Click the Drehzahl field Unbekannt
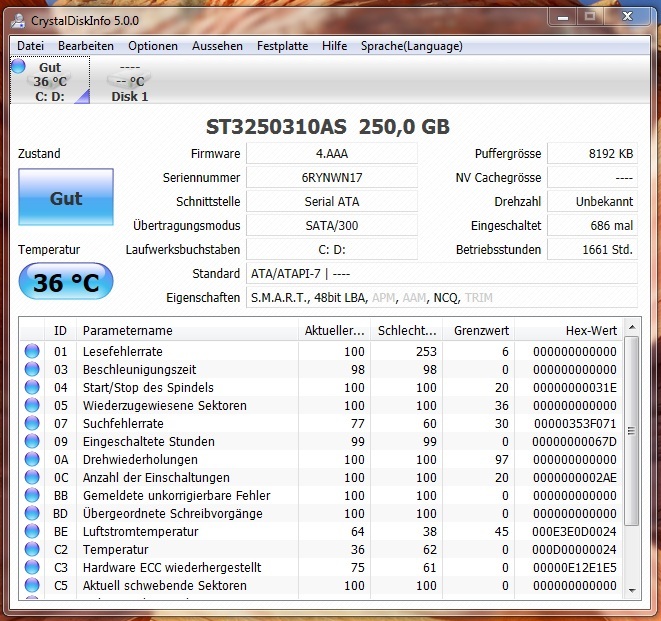Viewport: 661px width, 621px height. click(x=592, y=202)
